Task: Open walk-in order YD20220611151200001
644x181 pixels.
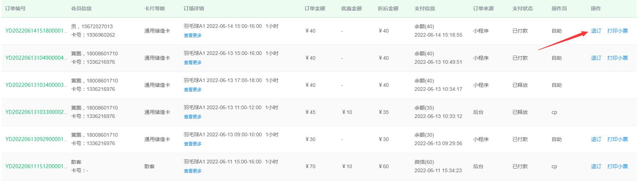Action: click(x=36, y=167)
